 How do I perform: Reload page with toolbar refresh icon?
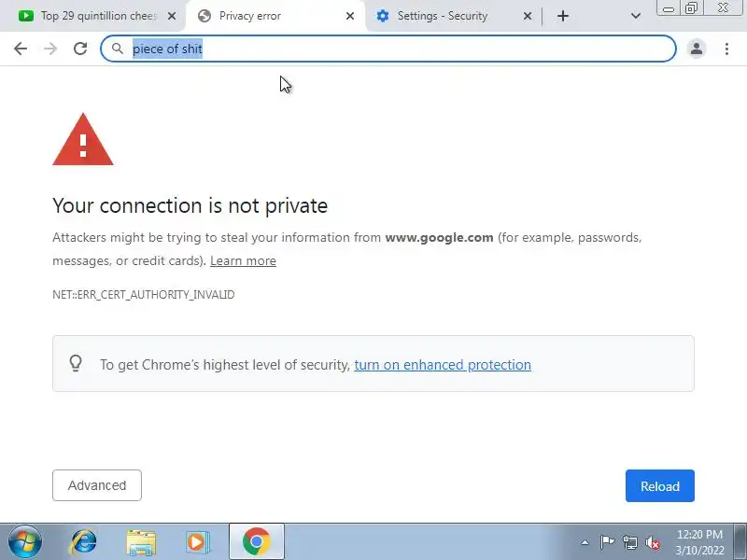click(80, 49)
